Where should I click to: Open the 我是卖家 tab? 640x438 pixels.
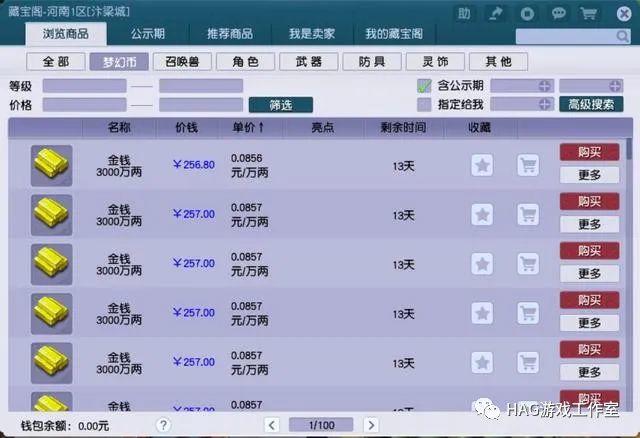312,34
